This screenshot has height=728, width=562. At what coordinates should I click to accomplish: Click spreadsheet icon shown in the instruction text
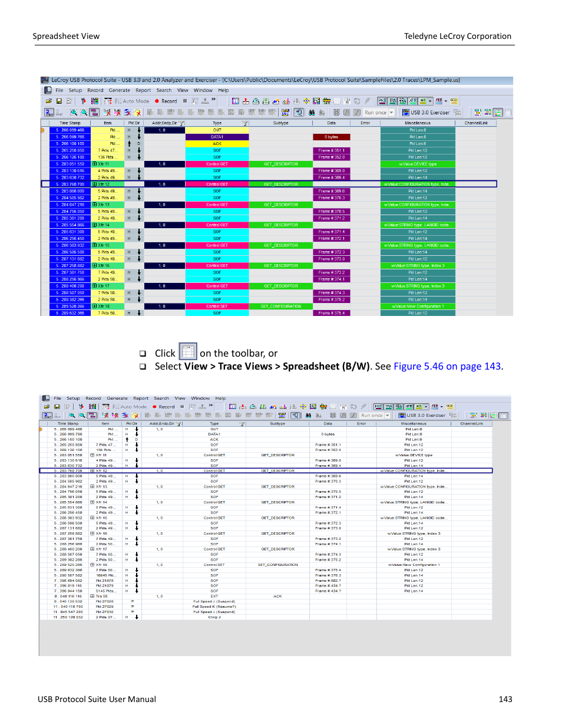(x=187, y=352)
